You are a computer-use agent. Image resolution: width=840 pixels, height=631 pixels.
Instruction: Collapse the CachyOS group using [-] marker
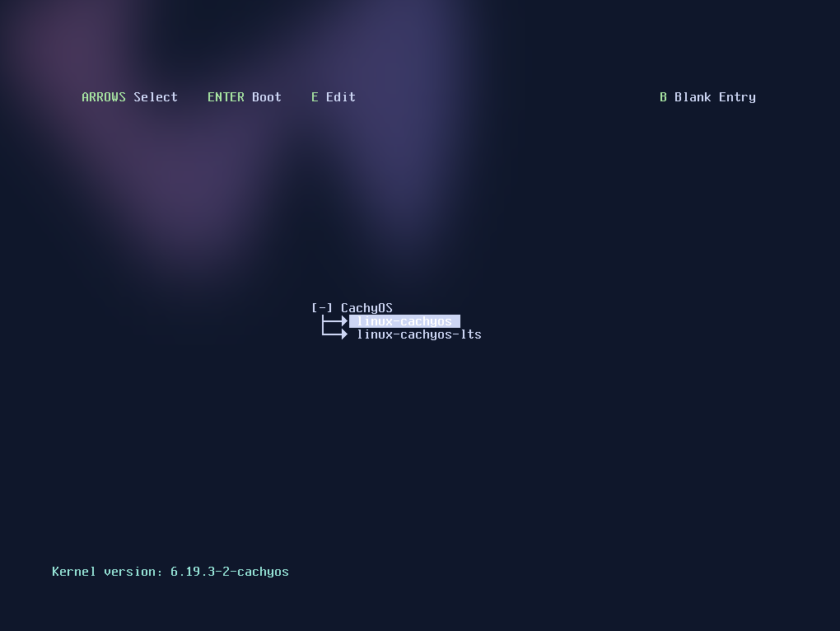click(322, 308)
